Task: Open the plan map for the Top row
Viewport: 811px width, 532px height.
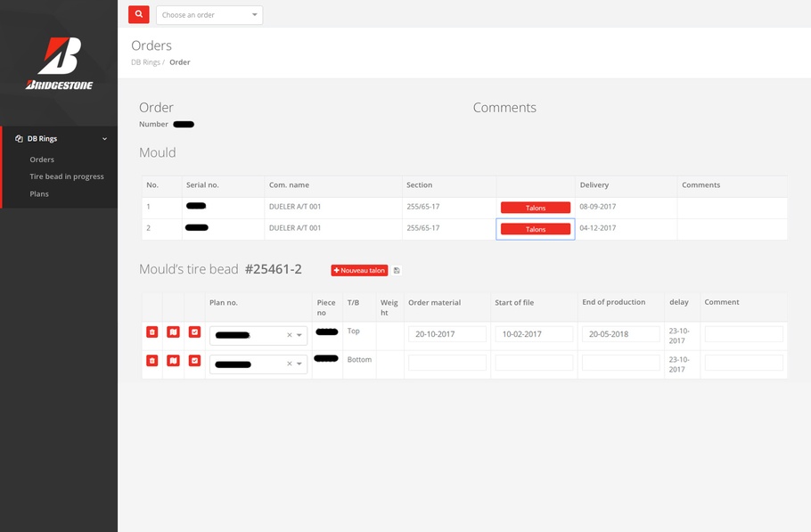Action: tap(173, 332)
